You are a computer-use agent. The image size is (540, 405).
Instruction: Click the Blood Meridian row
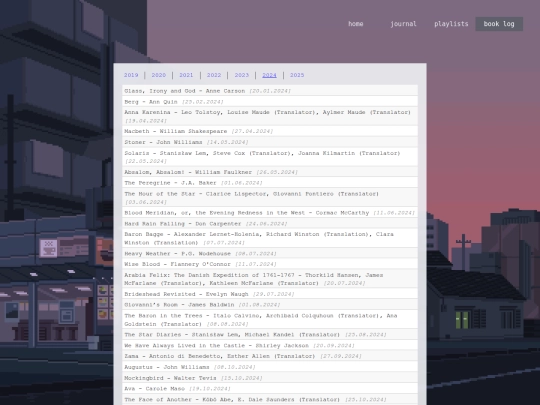tap(270, 212)
